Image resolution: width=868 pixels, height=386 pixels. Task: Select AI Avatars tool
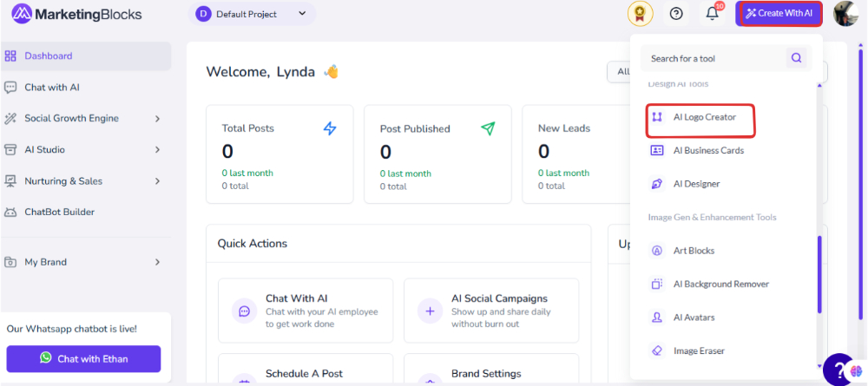[x=694, y=317]
